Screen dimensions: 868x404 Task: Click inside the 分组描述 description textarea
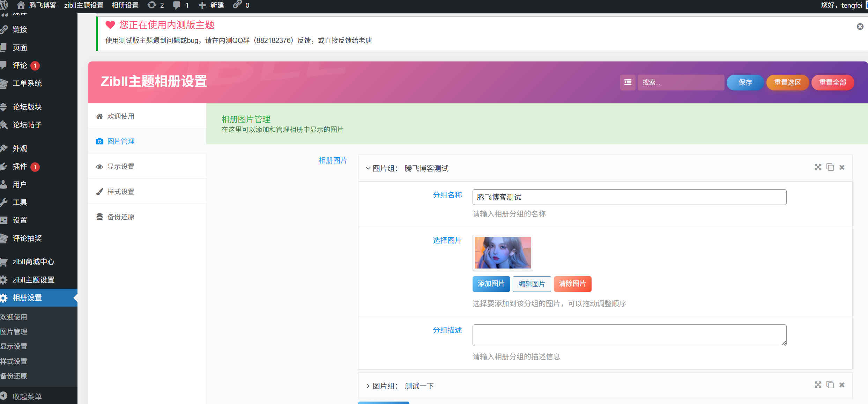coord(628,335)
